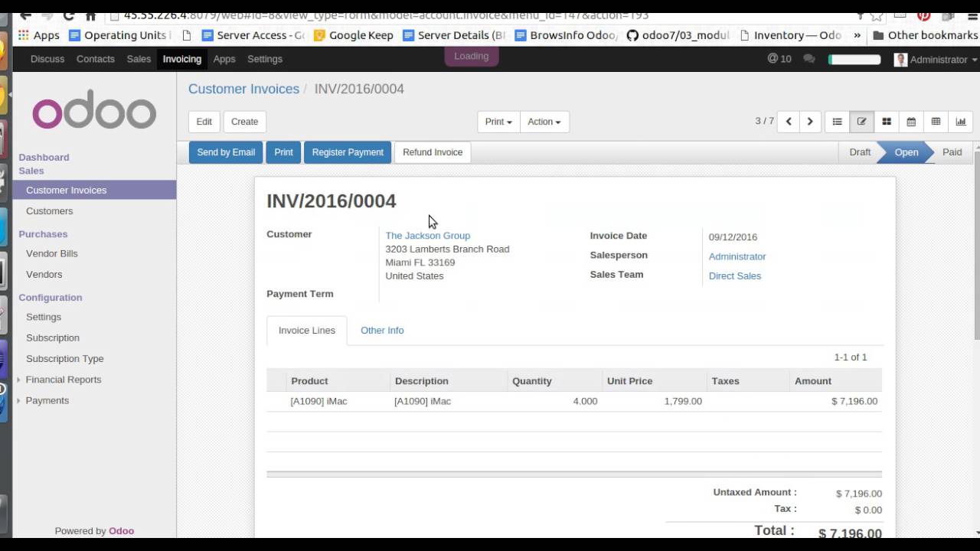Open the Apps bookmarks grid icon
Screen dimensions: 980x551
(x=23, y=35)
